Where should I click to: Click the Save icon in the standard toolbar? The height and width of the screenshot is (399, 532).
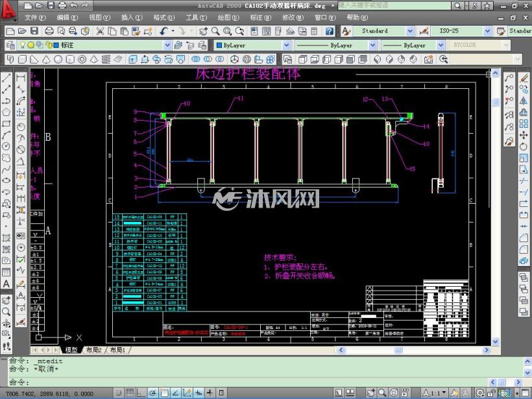[x=34, y=31]
